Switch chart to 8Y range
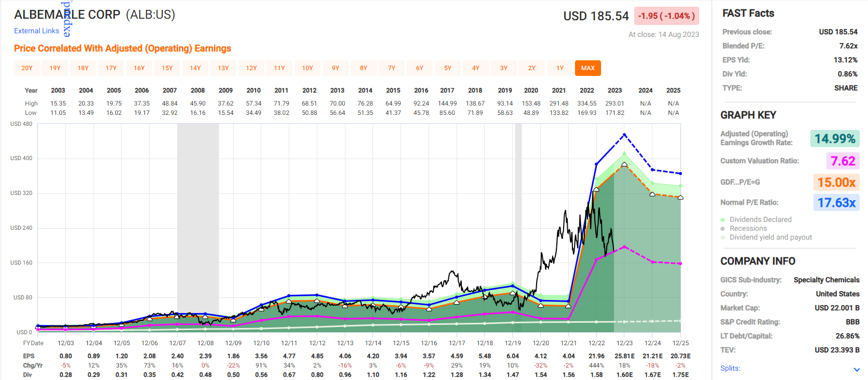 click(x=364, y=68)
